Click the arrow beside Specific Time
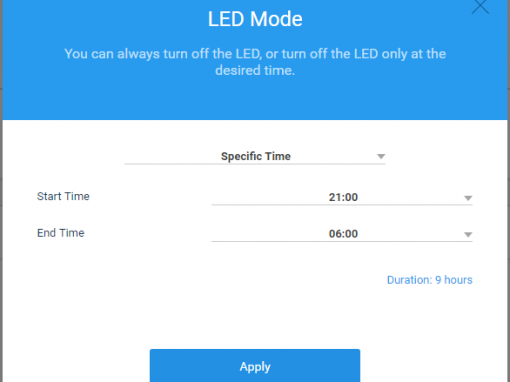Screen dimensions: 510x382 click(x=381, y=156)
